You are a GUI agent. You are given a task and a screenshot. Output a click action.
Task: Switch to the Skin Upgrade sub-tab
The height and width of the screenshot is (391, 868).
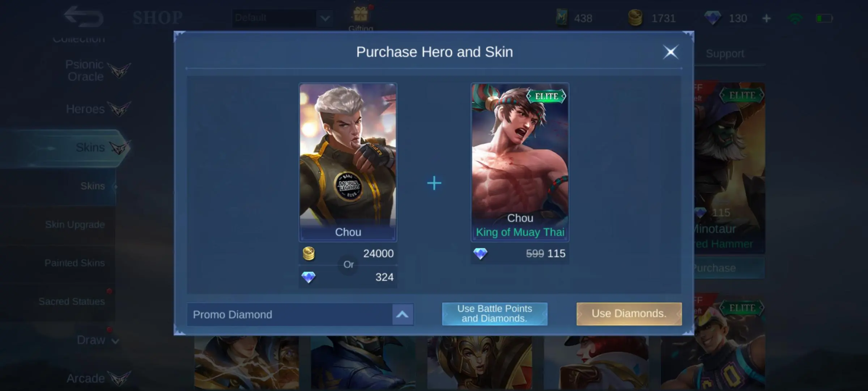pyautogui.click(x=75, y=224)
